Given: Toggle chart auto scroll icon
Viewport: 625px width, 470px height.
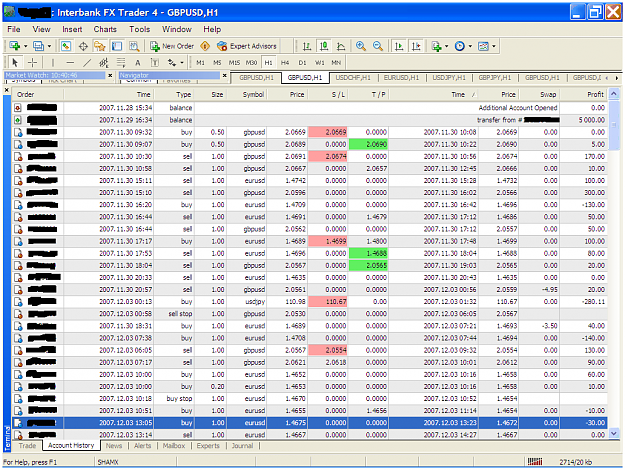Looking at the screenshot, I should pyautogui.click(x=399, y=46).
